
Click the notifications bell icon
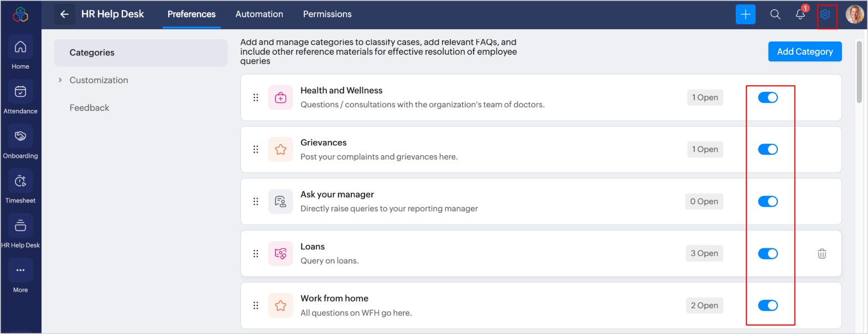tap(800, 14)
